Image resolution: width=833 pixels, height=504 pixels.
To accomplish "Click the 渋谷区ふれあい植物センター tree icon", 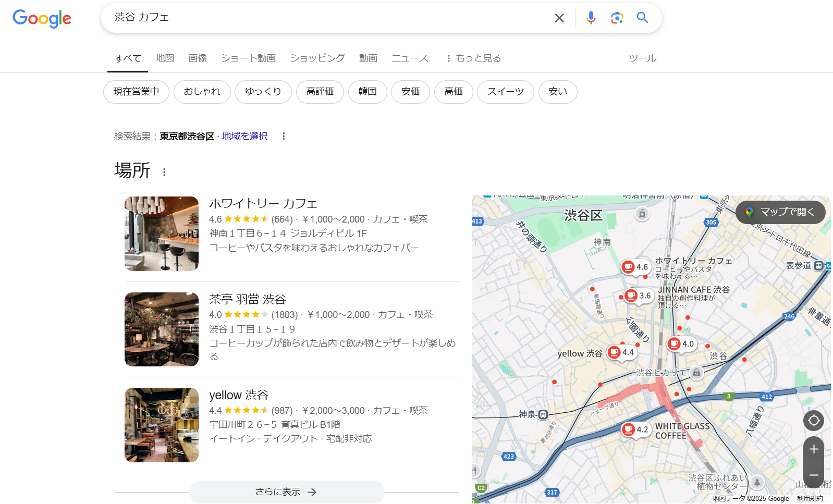I will [757, 482].
